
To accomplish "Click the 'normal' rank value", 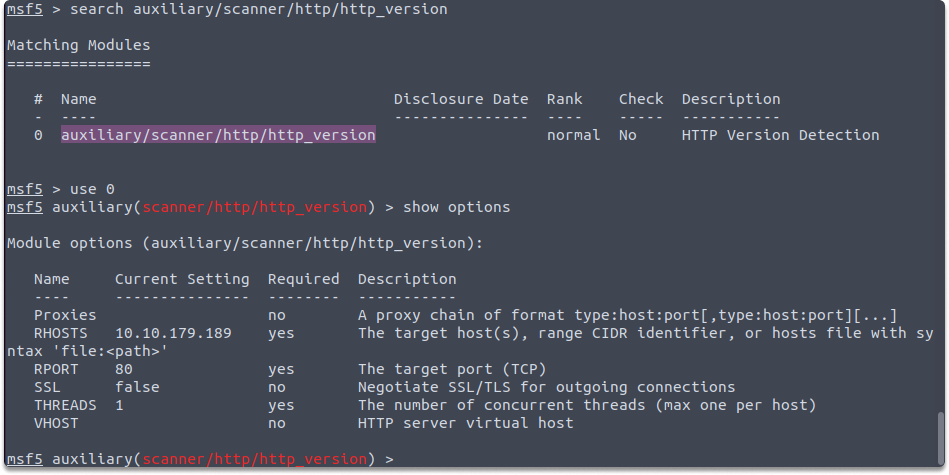I will point(574,135).
